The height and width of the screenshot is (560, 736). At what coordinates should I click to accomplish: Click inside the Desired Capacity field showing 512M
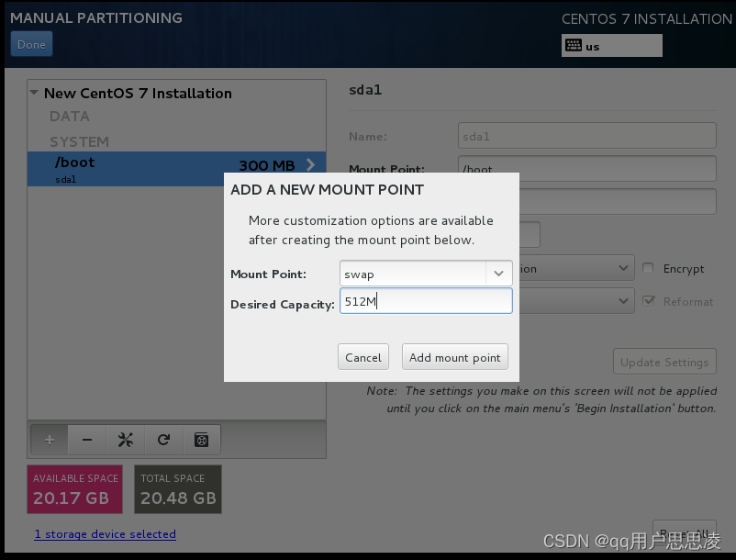point(426,301)
